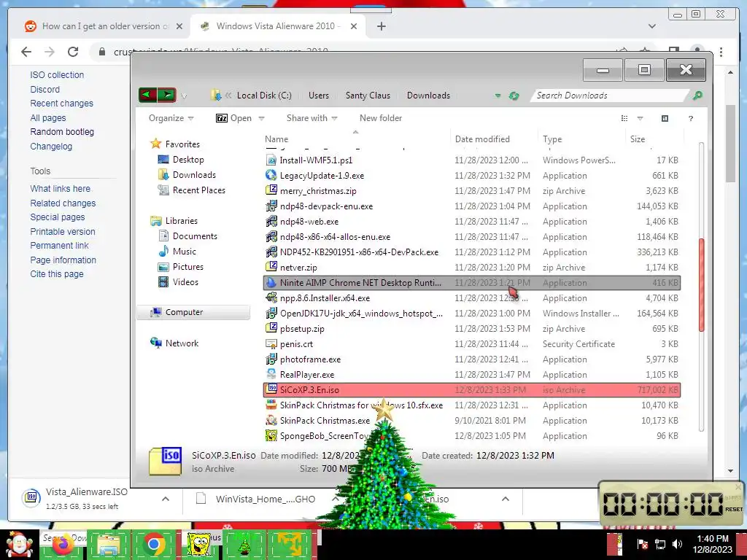Expand the view options dropdown arrow
Viewport: 747px width, 560px height.
(640, 119)
